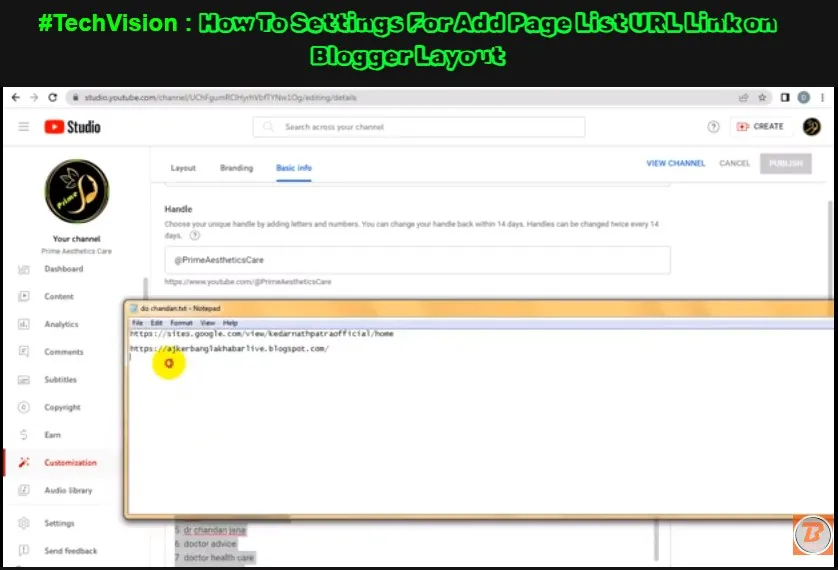Open the YouTube Studio hamburger menu
838x570 pixels.
pos(24,127)
